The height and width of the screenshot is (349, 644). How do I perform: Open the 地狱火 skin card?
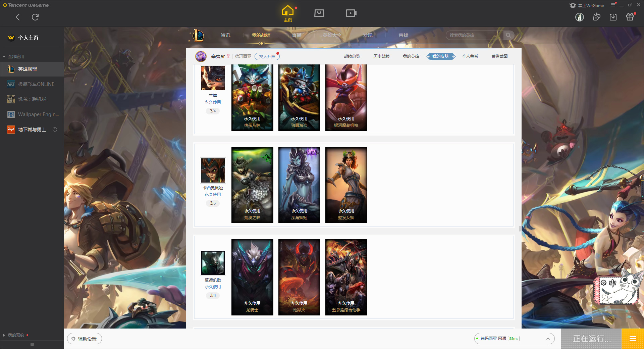click(299, 277)
